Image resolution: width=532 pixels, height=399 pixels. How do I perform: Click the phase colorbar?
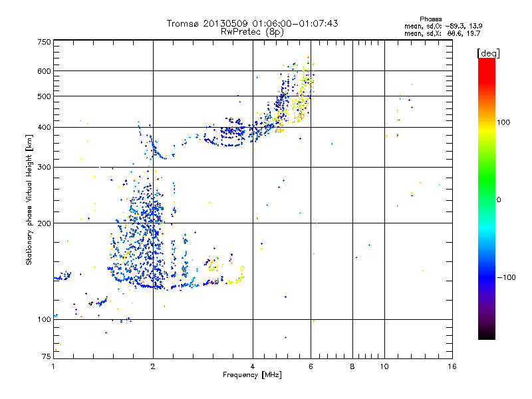click(487, 198)
